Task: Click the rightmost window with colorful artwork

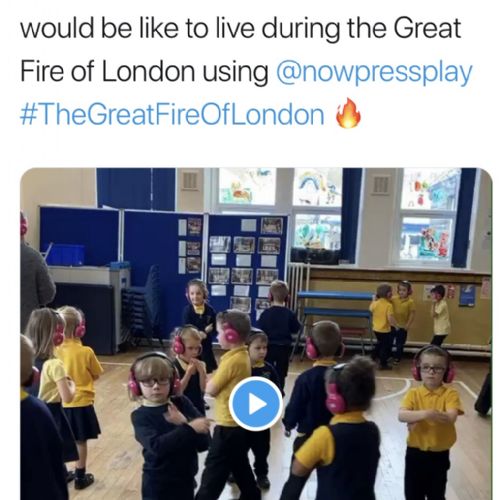Action: [429, 217]
